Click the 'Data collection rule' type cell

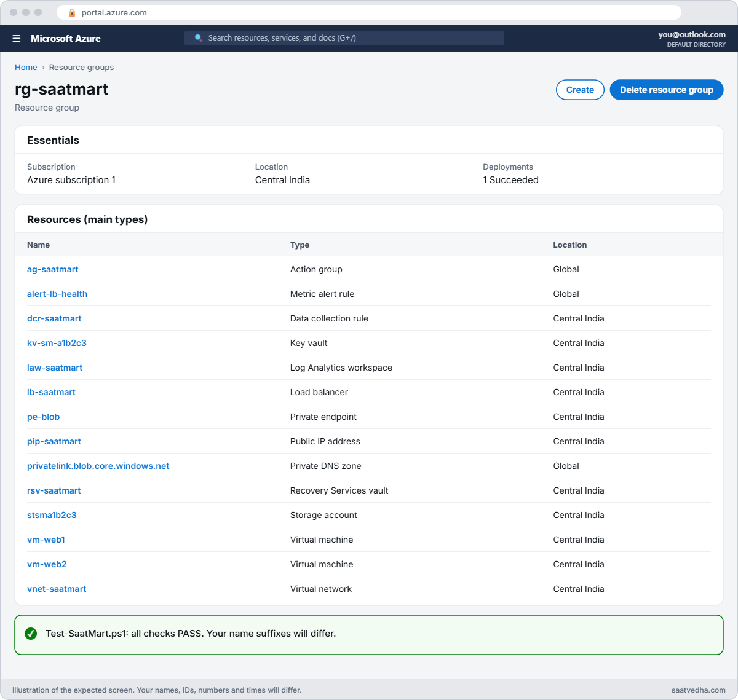point(329,318)
